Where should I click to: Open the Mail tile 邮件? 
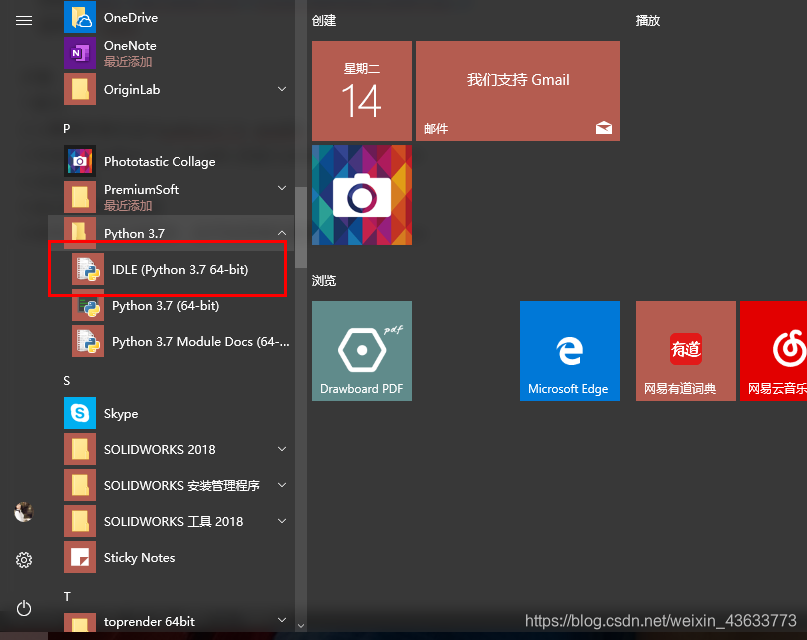[x=518, y=91]
